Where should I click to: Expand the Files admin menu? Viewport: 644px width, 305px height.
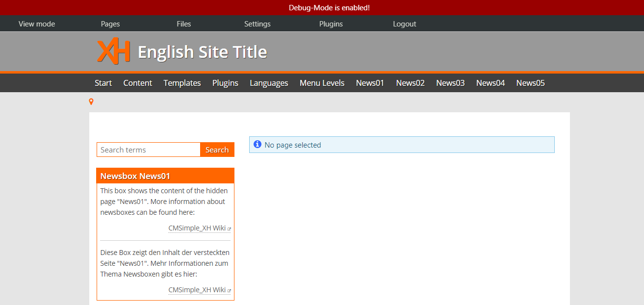tap(184, 24)
